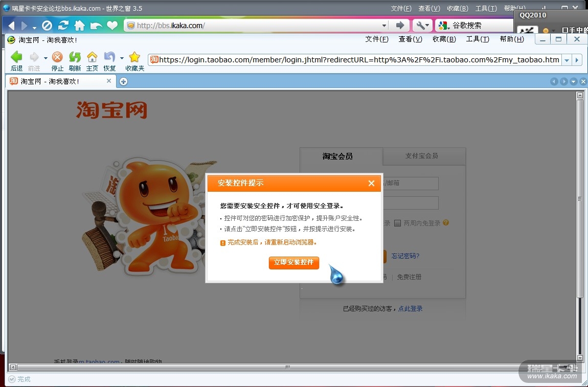Expand history dropdown in 世界之窗 toolbar
This screenshot has width=588, height=387.
[34, 28]
